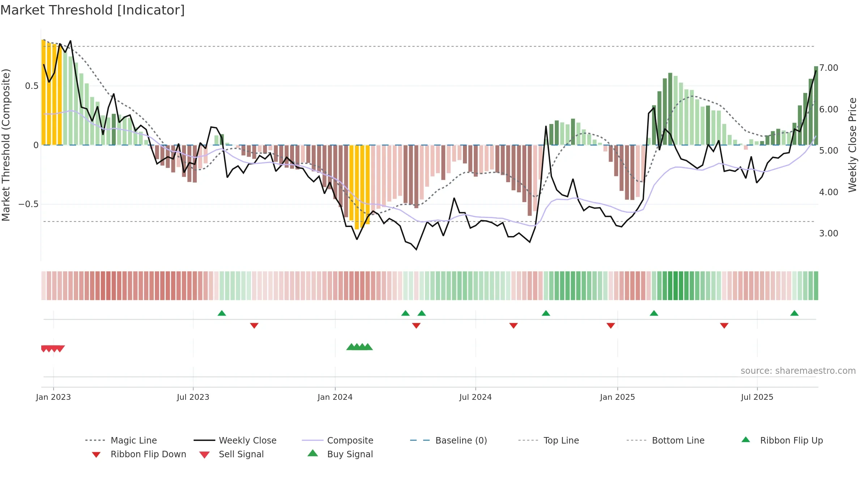Click the Market Threshold [Indicator] chart title

point(93,10)
